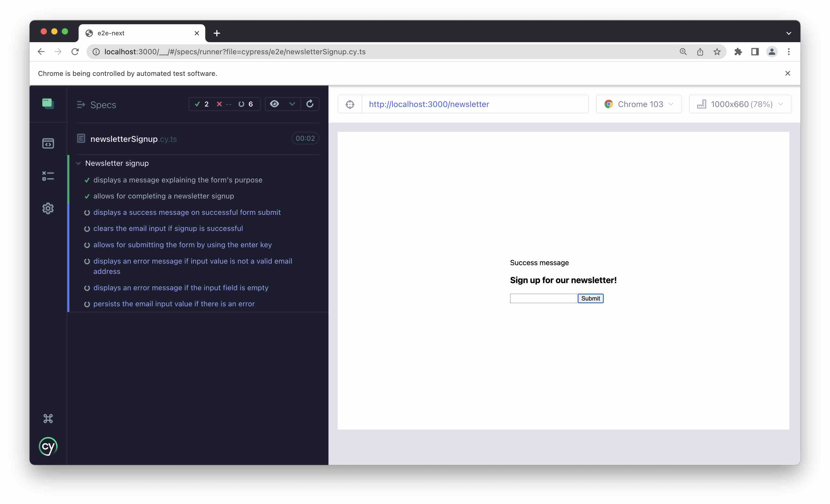This screenshot has width=830, height=504.
Task: Click the site information icon in address bar
Action: point(96,51)
